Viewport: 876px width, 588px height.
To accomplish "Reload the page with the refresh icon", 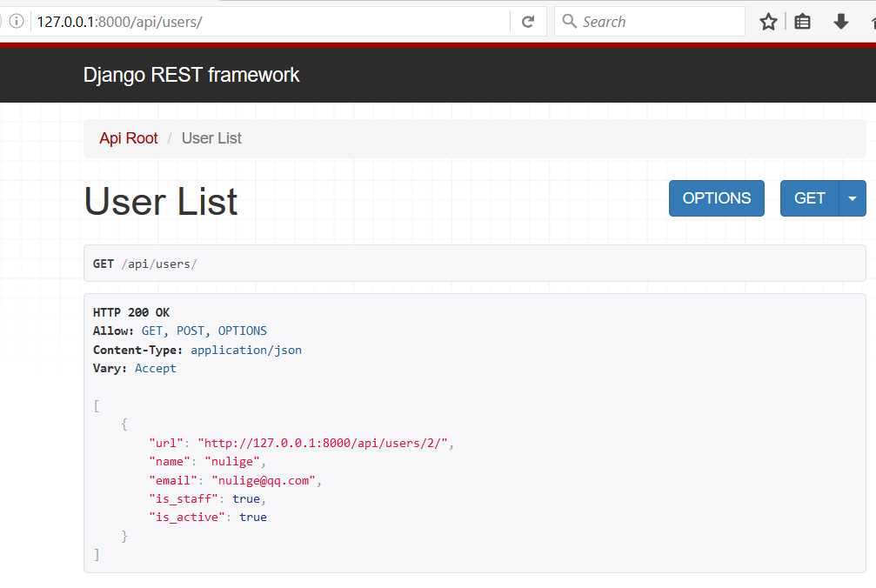I will pyautogui.click(x=528, y=22).
